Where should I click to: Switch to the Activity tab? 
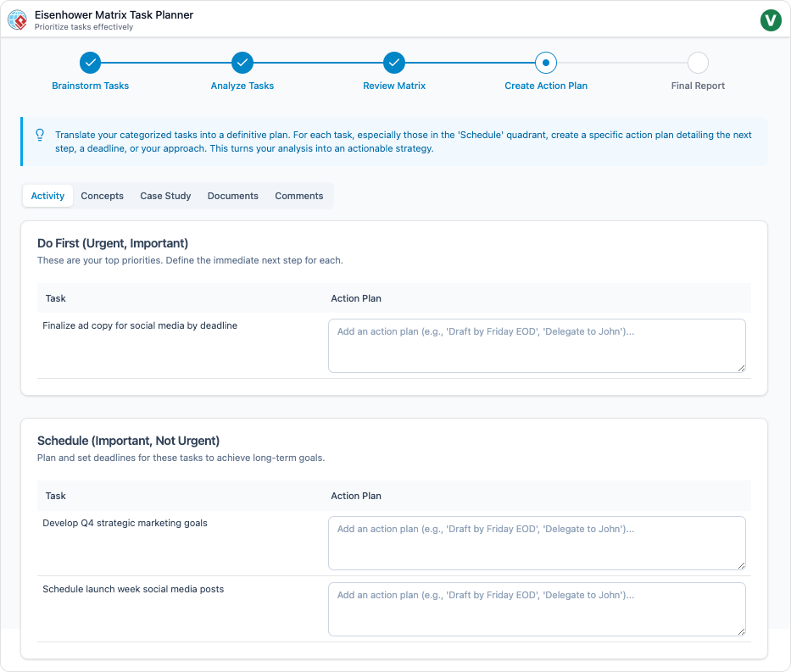(x=47, y=196)
